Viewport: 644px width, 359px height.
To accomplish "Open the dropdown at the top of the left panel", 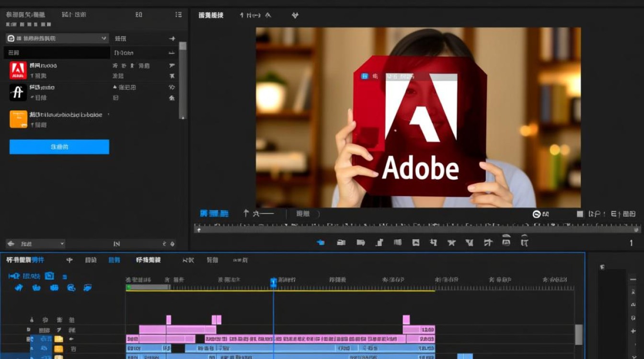I will coord(57,38).
